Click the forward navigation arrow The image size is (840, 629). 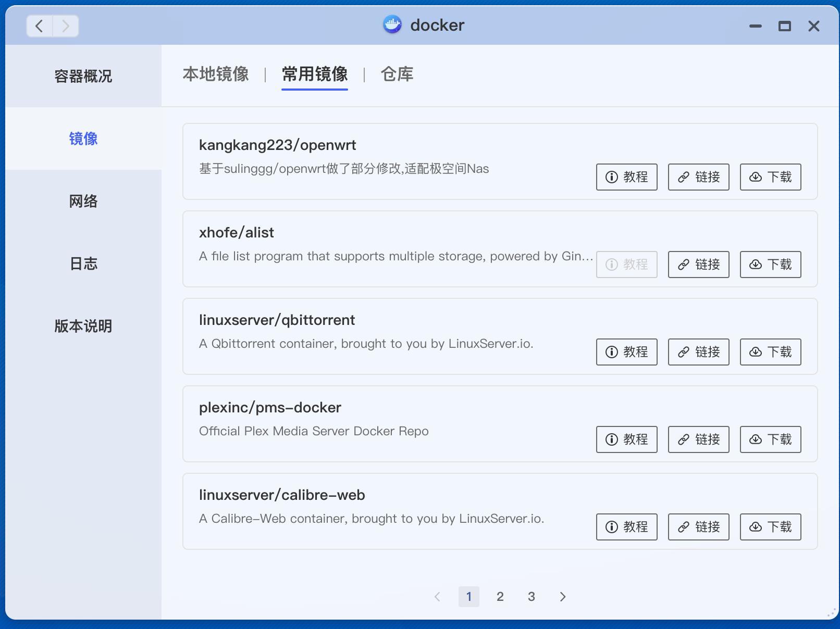click(x=65, y=26)
